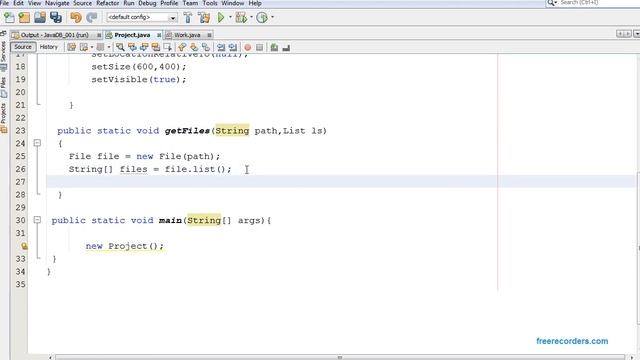Click the Undo icon
The height and width of the screenshot is (360, 640).
[x=76, y=18]
